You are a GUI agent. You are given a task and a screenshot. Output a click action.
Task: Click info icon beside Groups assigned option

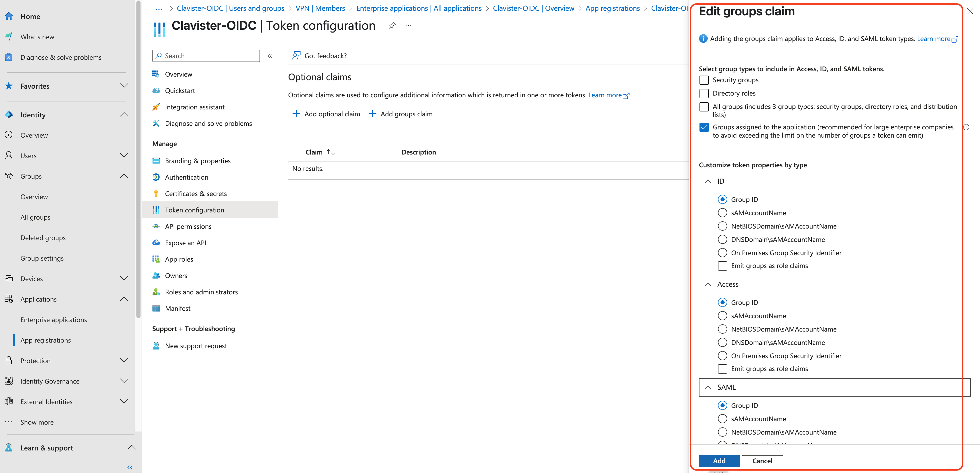pyautogui.click(x=966, y=127)
